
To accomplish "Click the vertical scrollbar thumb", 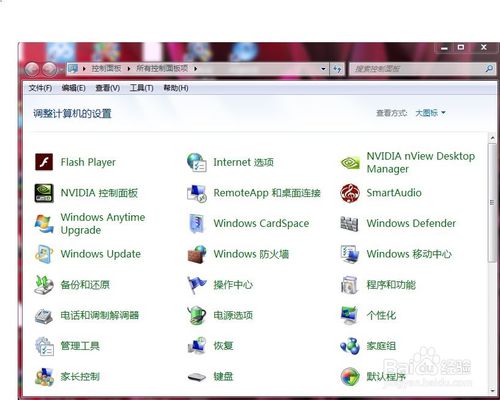I will (492, 203).
